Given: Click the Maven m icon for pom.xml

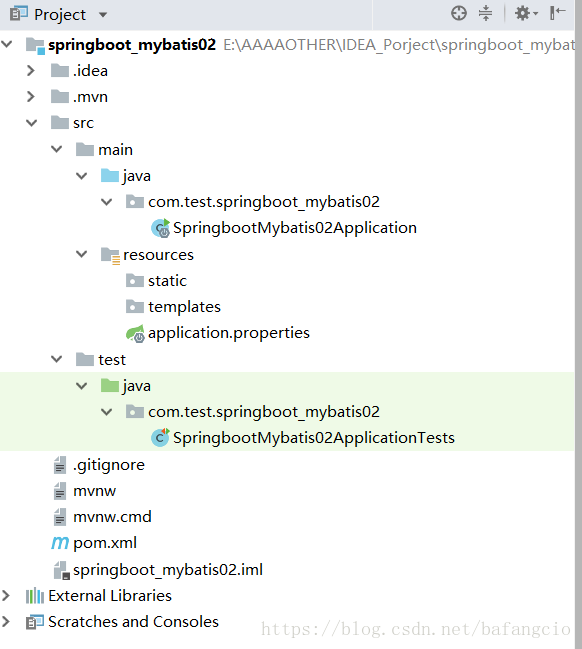Looking at the screenshot, I should click(60, 543).
